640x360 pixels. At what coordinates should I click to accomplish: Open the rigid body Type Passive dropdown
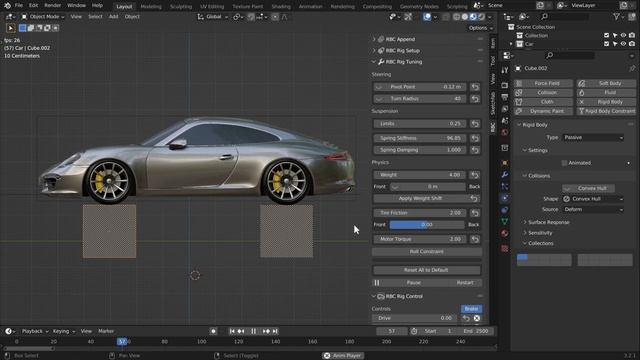(593, 138)
